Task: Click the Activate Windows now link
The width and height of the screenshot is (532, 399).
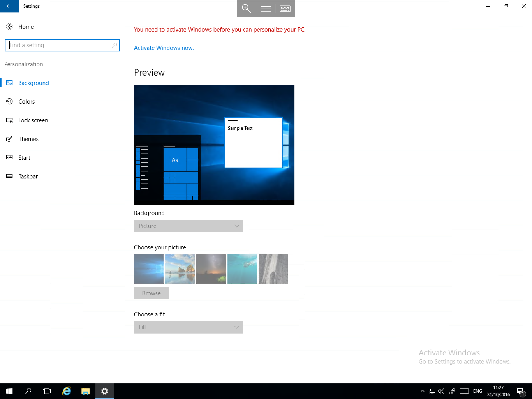Action: pyautogui.click(x=164, y=48)
